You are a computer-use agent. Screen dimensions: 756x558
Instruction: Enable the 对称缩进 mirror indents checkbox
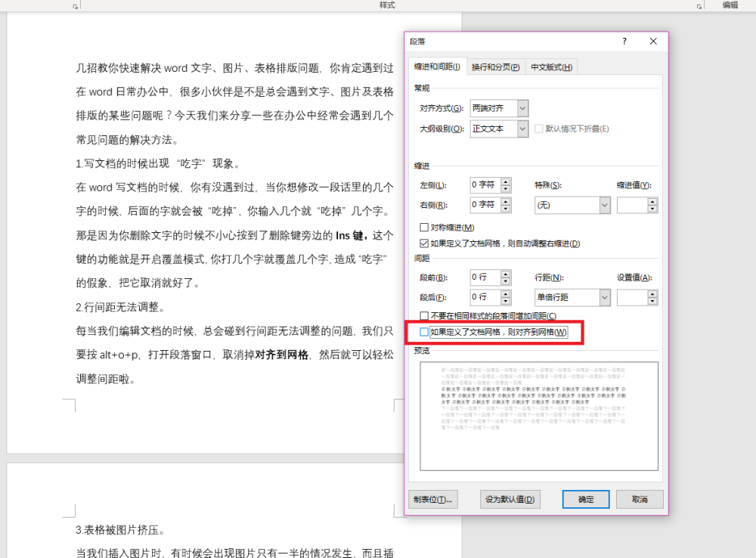point(424,227)
